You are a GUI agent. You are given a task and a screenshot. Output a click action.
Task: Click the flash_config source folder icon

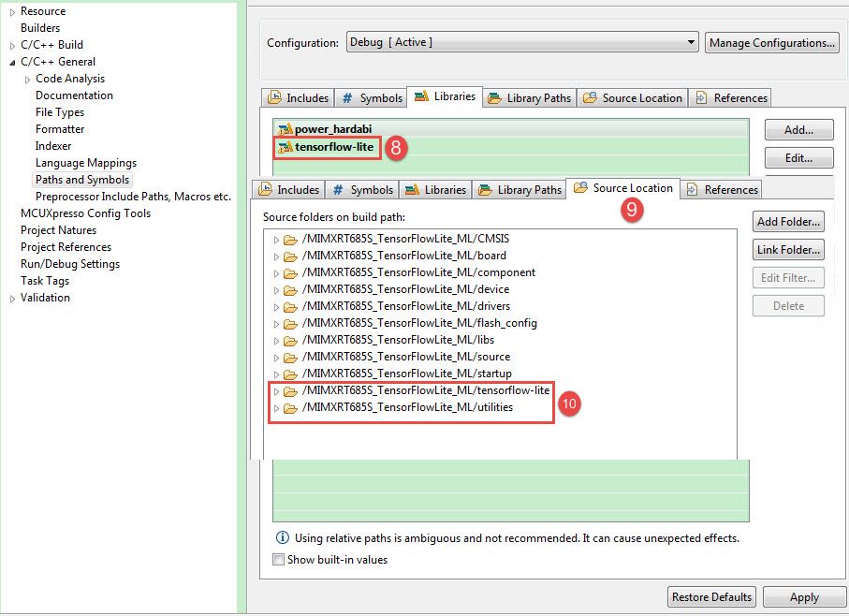291,324
